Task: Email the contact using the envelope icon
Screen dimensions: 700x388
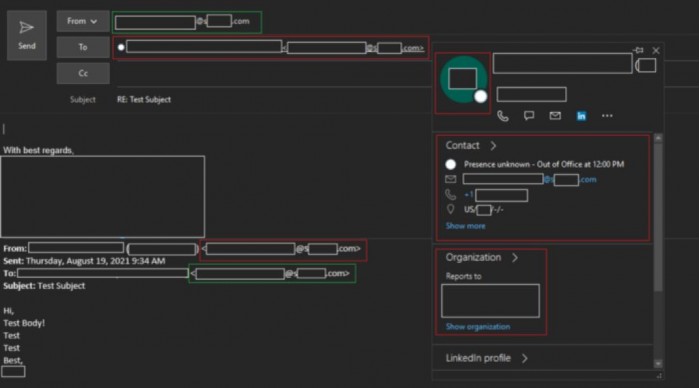Action: 555,116
